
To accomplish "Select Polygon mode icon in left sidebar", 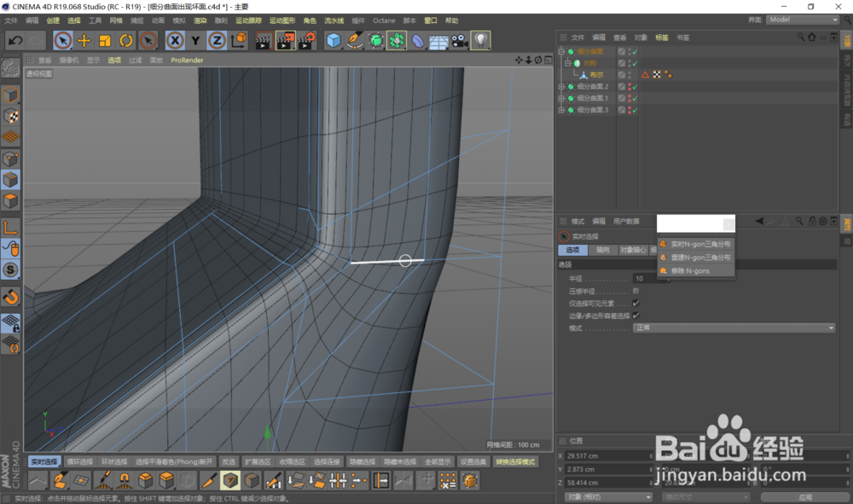I will tap(11, 201).
